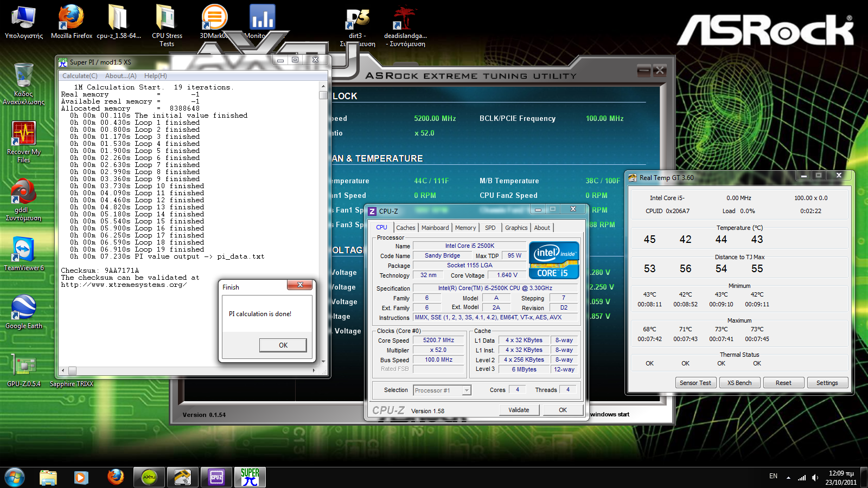Open Windows Explorer from the taskbar
This screenshot has width=868, height=488.
click(48, 477)
